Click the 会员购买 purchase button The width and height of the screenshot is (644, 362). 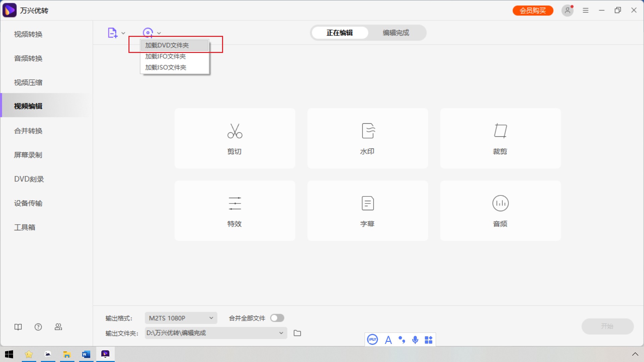[533, 10]
